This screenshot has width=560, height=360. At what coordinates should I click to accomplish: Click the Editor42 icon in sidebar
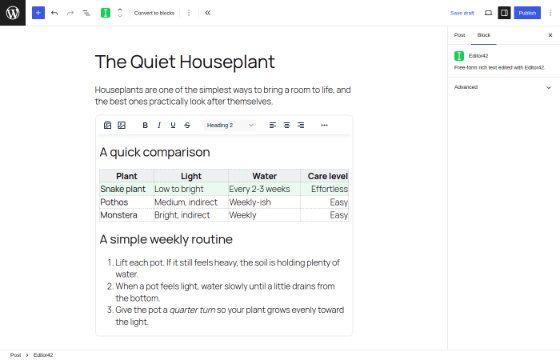tap(459, 56)
